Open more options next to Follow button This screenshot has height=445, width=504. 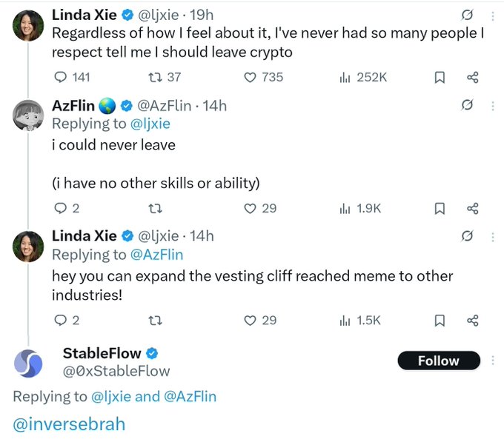point(493,361)
